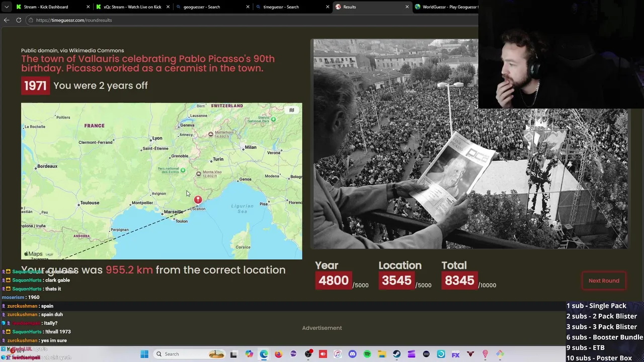644x362 pixels.
Task: Toggle the map type icon on map
Action: 291,110
